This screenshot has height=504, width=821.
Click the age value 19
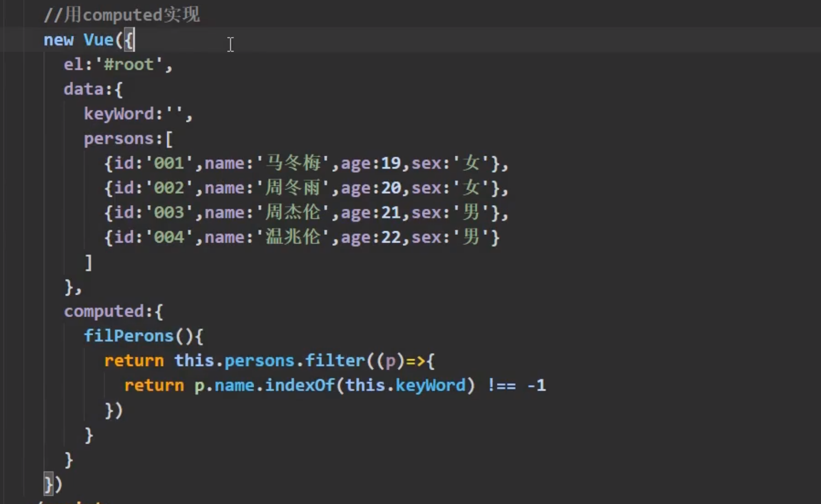coord(391,163)
